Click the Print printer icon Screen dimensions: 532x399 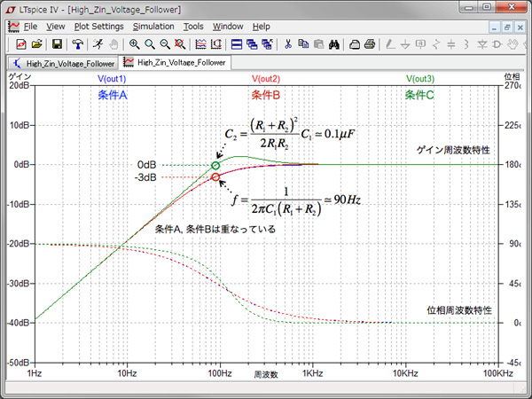click(x=370, y=43)
